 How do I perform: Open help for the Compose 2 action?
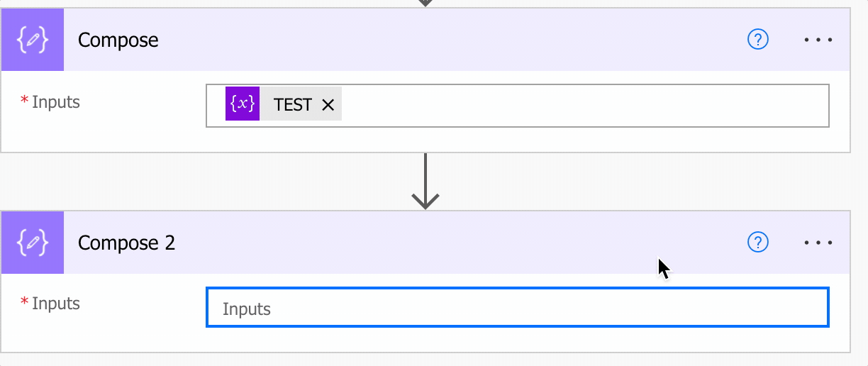point(758,243)
